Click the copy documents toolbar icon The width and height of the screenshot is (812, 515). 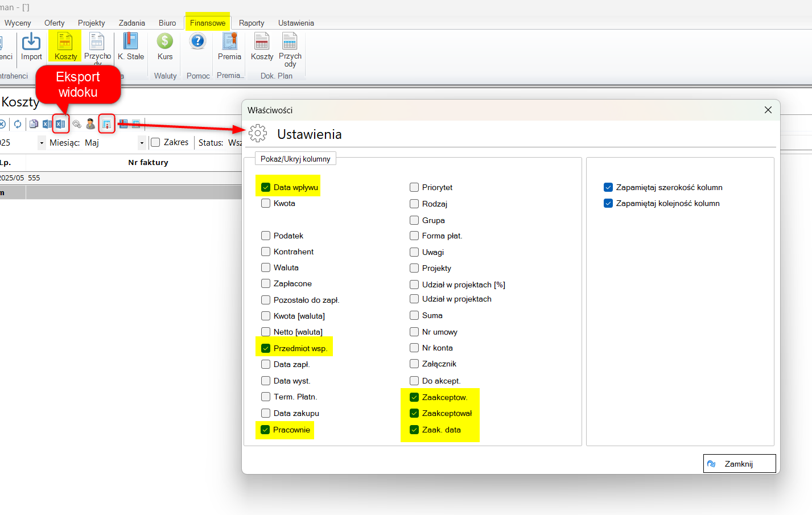[x=34, y=124]
